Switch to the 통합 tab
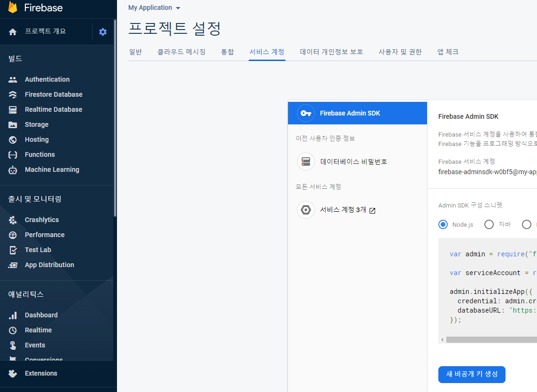This screenshot has height=392, width=537. point(227,52)
